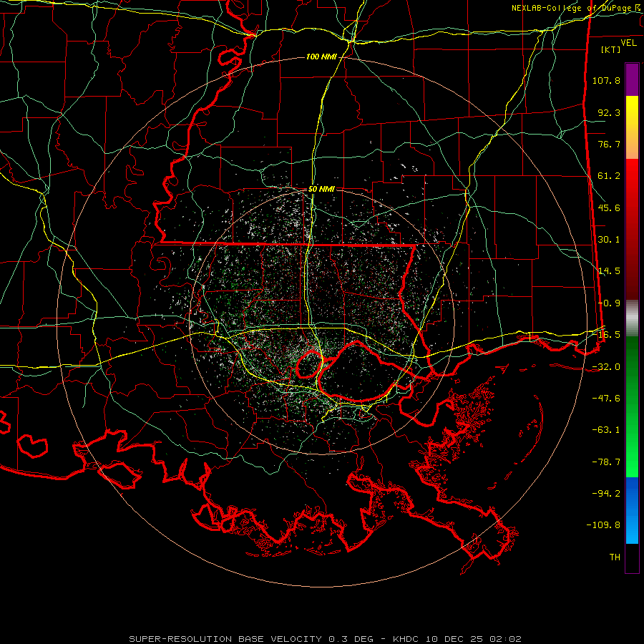Click the 14.5 velocity scale label
This screenshot has width=644, height=644.
tap(609, 271)
